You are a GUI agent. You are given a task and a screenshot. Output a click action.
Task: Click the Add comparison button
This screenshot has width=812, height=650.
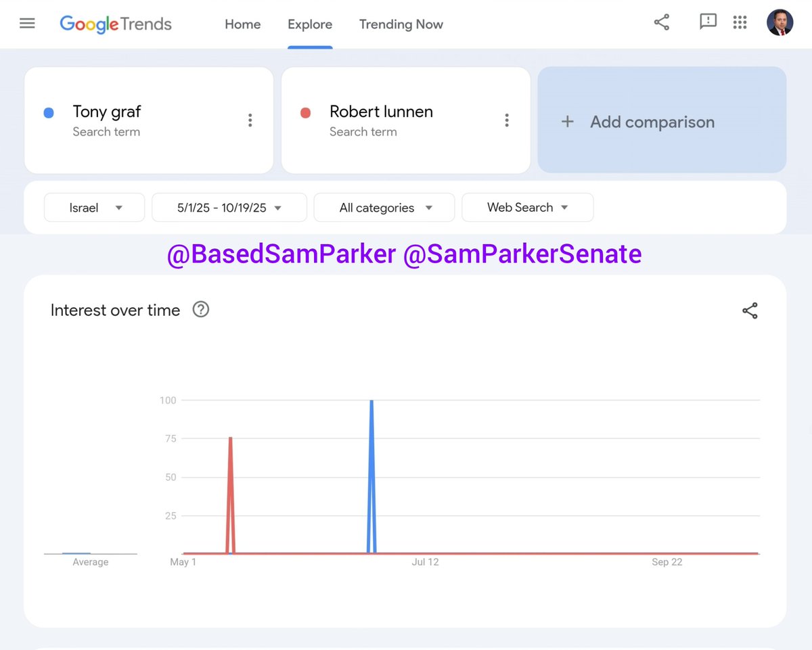[661, 122]
